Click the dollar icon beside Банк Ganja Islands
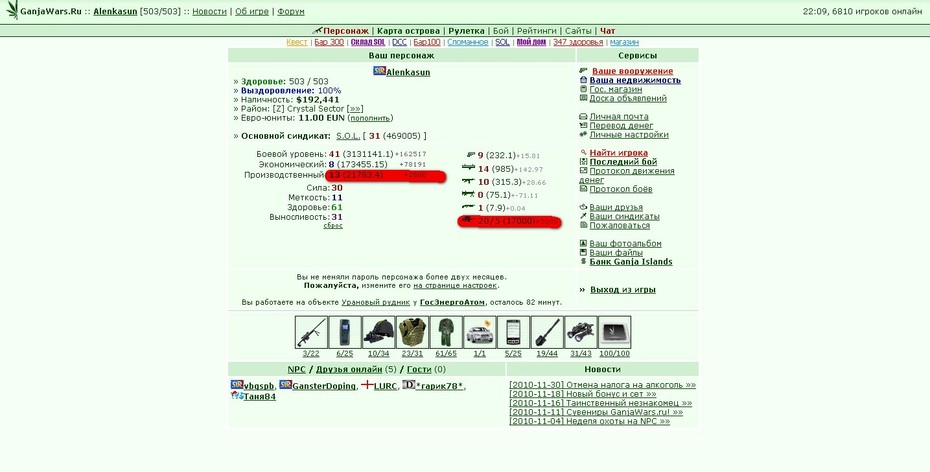The height and width of the screenshot is (472, 930). pos(584,261)
